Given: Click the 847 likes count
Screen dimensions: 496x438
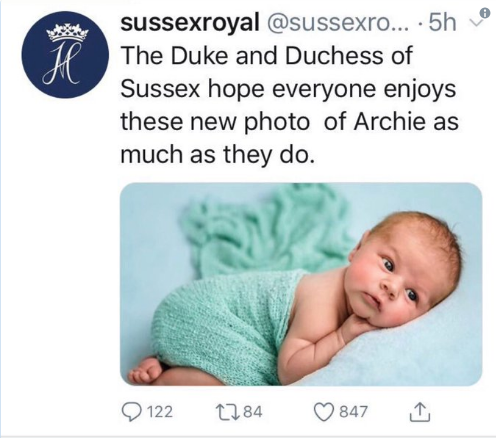Looking at the screenshot, I should click(x=354, y=412).
